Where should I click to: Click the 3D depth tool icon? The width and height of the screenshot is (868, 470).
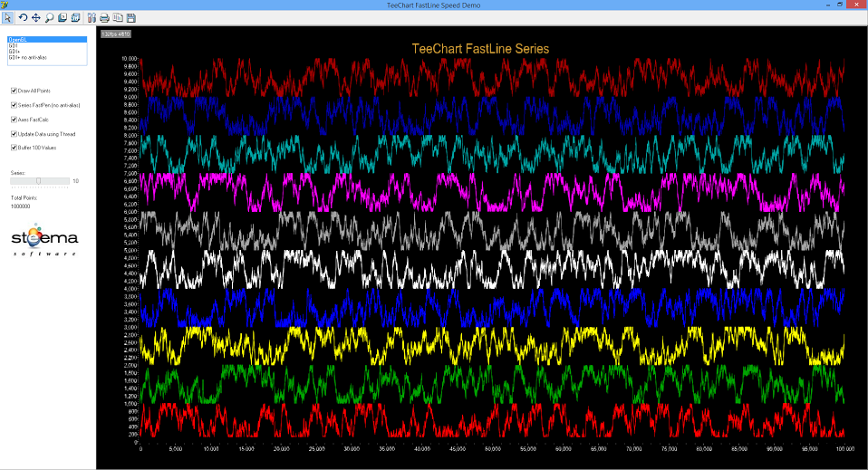63,18
